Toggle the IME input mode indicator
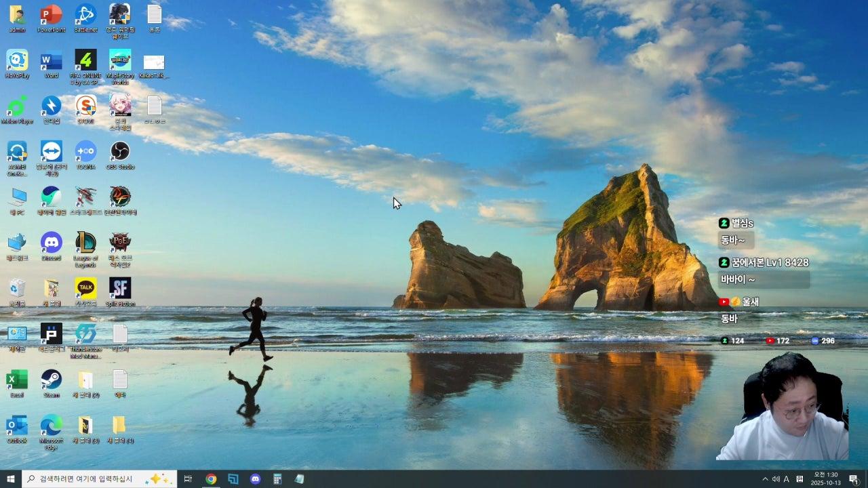The height and width of the screenshot is (488, 868). tap(787, 479)
